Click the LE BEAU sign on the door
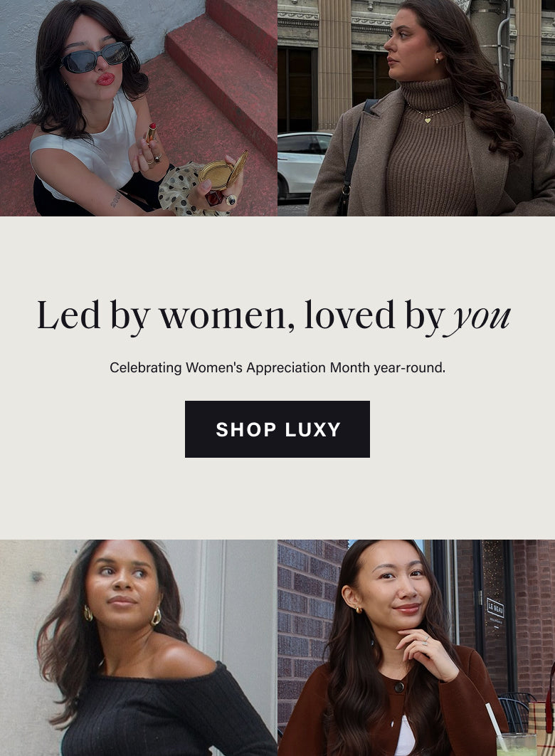Screen dimensions: 555x756 (x=495, y=609)
